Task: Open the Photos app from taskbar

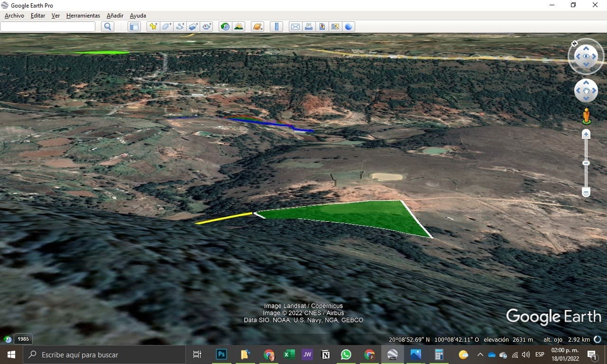Action: [x=416, y=355]
